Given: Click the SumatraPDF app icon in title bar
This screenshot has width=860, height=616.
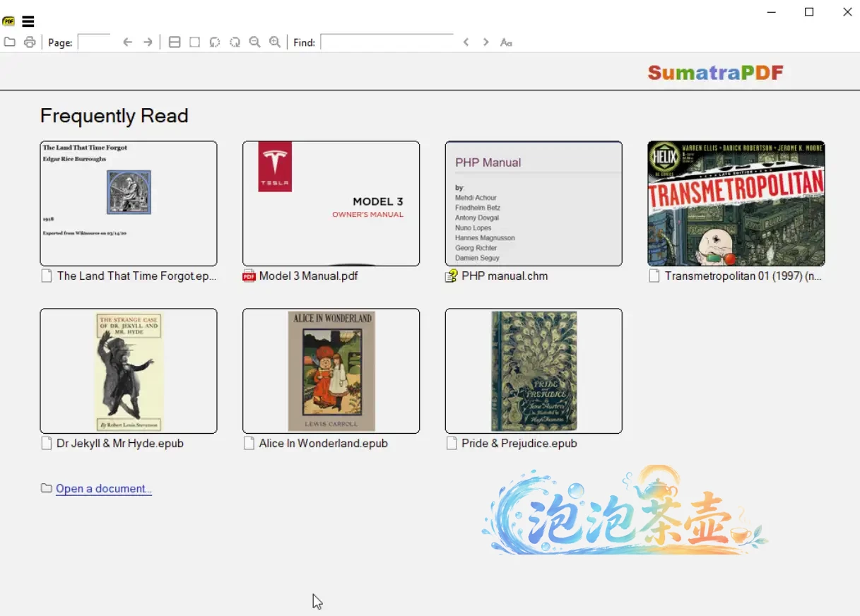Looking at the screenshot, I should (8, 22).
